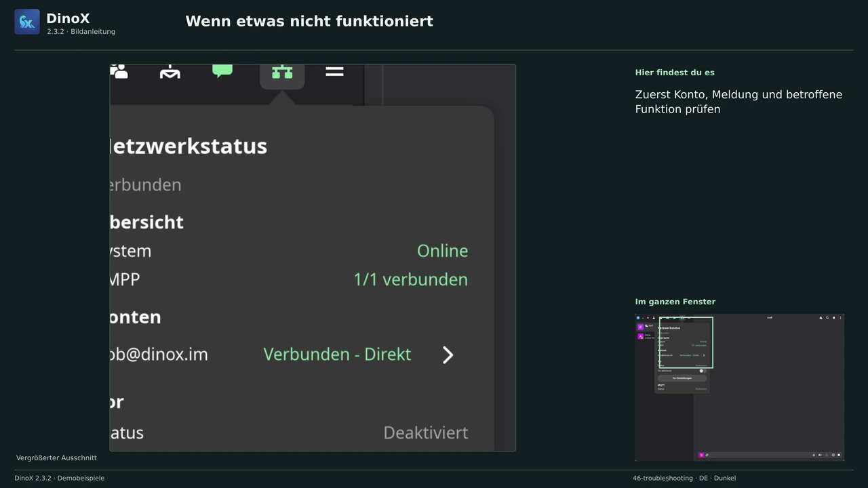This screenshot has height=488, width=868.
Task: Click the '1/1 verbunden' value
Action: [411, 279]
